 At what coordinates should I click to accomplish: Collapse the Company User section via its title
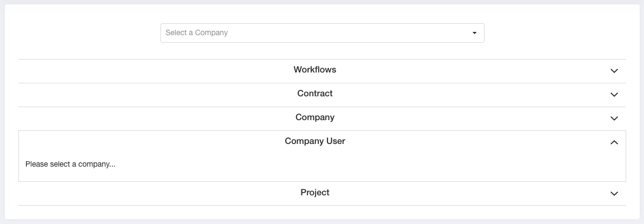pyautogui.click(x=314, y=141)
